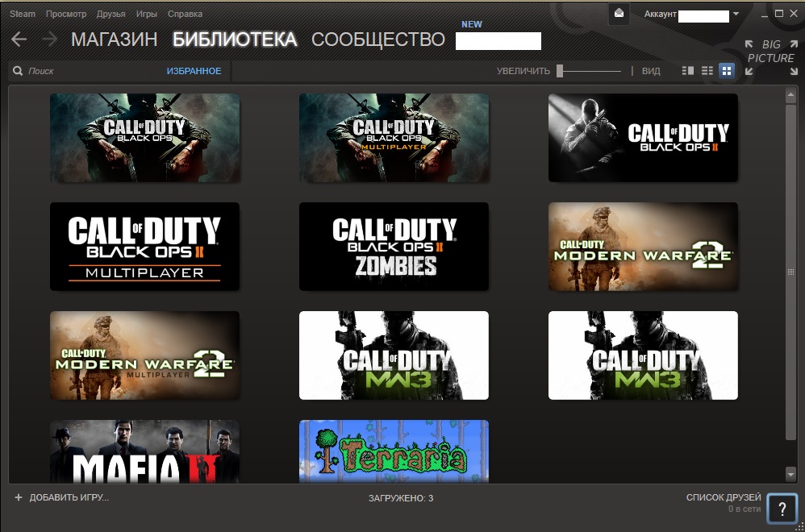Screen dimensions: 805x532
Task: Open ЗАГРУЖЕНО: 3 downloads status
Action: click(401, 498)
